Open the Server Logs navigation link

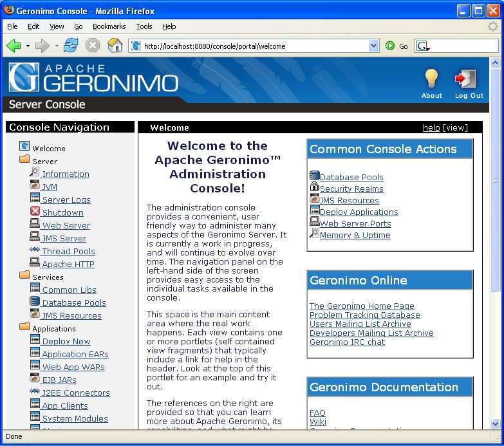(66, 200)
